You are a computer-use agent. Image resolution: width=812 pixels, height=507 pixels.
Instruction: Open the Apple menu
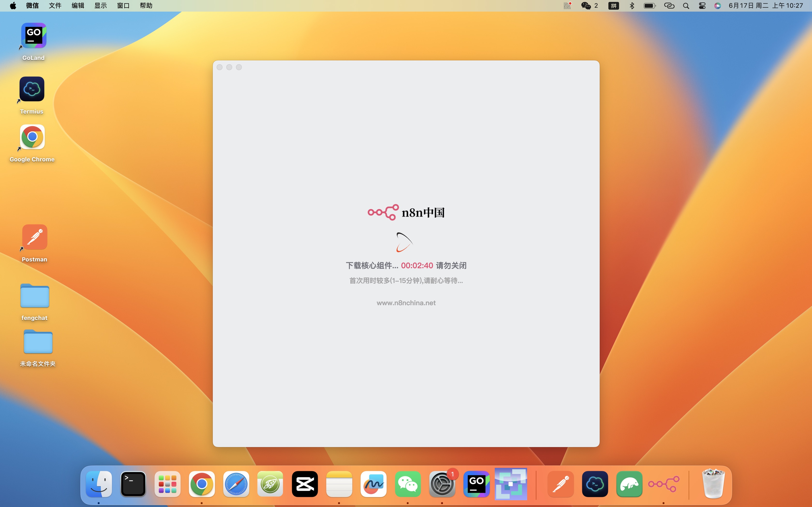pyautogui.click(x=13, y=6)
